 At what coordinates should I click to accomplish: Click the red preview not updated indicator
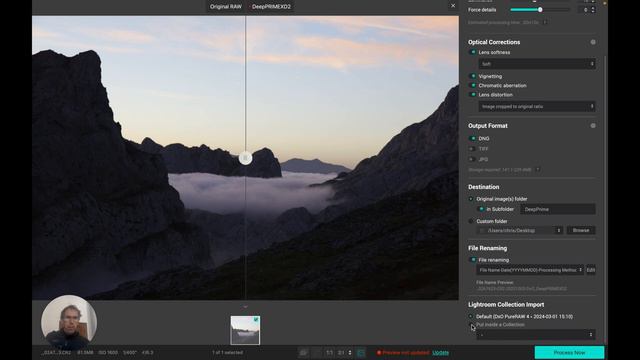[379, 353]
